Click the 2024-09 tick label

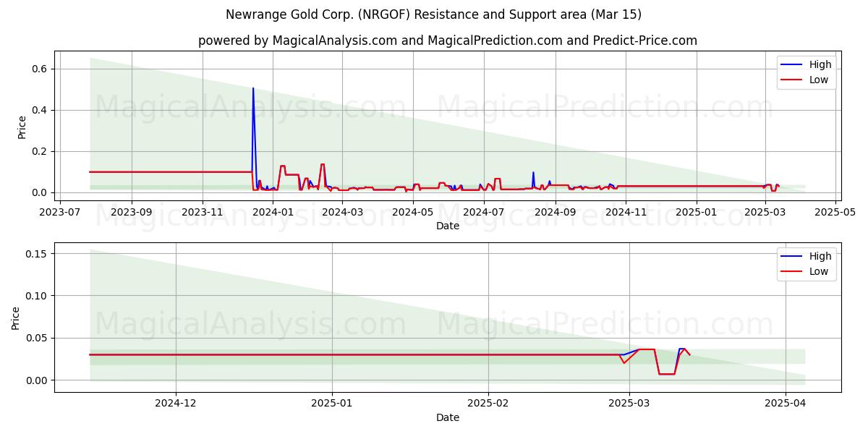coord(554,211)
